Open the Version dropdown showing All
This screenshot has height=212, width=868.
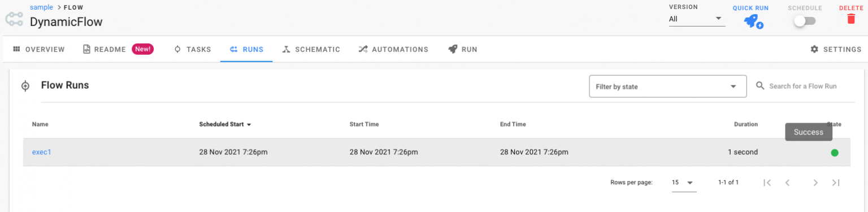[697, 19]
